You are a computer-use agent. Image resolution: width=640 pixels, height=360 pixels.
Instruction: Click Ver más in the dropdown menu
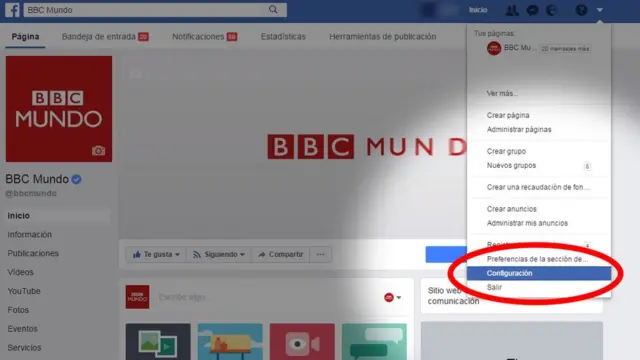coord(502,93)
